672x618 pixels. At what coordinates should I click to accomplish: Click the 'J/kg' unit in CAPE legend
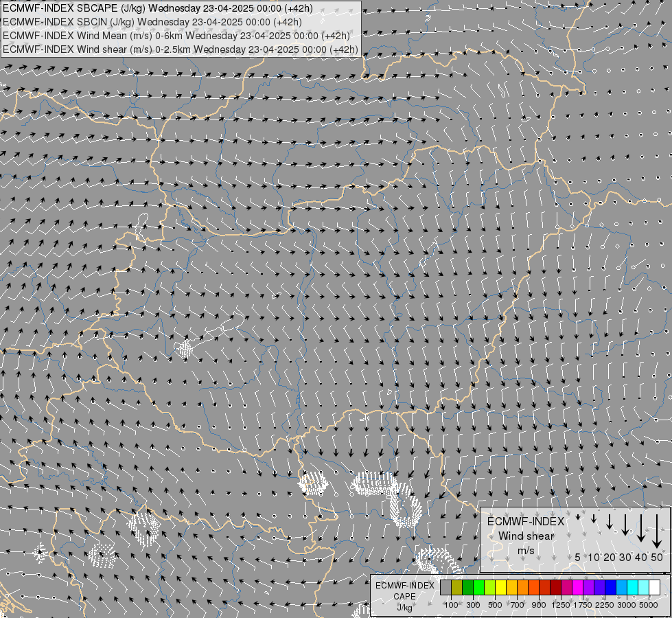(404, 607)
